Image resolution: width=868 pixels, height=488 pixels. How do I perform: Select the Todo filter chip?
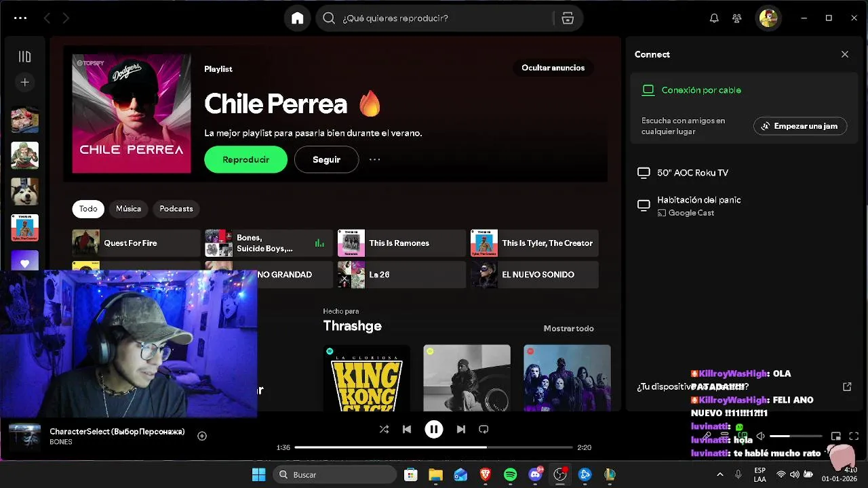point(88,209)
